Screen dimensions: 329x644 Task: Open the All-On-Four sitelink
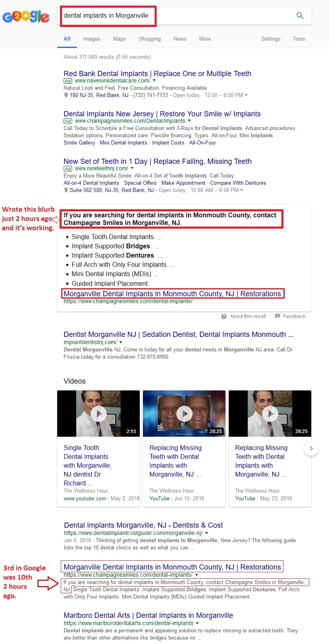point(203,143)
